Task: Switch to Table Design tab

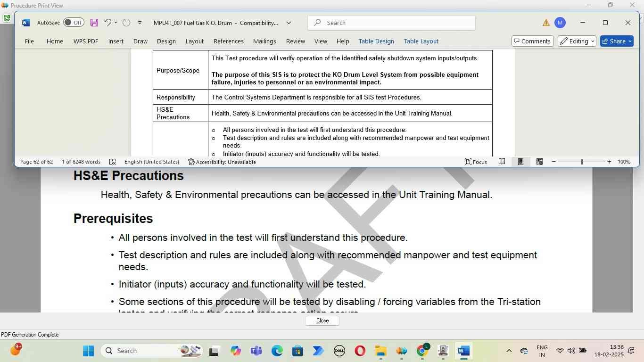Action: tap(376, 41)
